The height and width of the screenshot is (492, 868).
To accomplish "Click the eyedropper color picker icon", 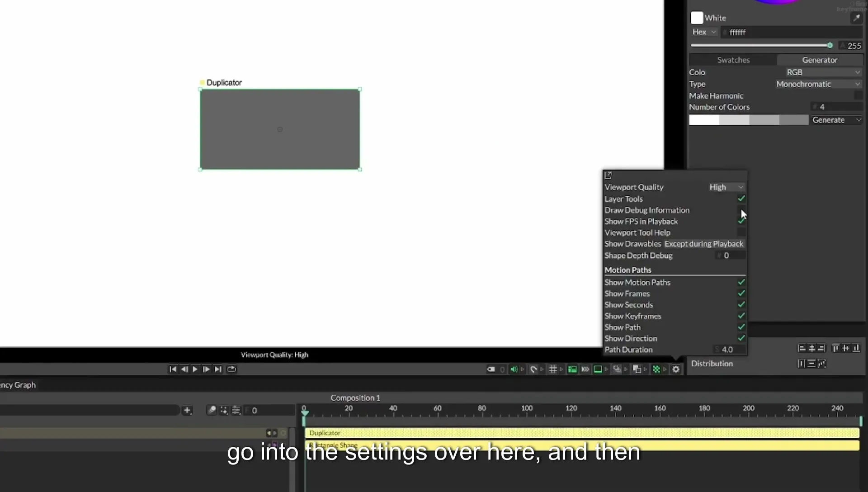I will (856, 18).
